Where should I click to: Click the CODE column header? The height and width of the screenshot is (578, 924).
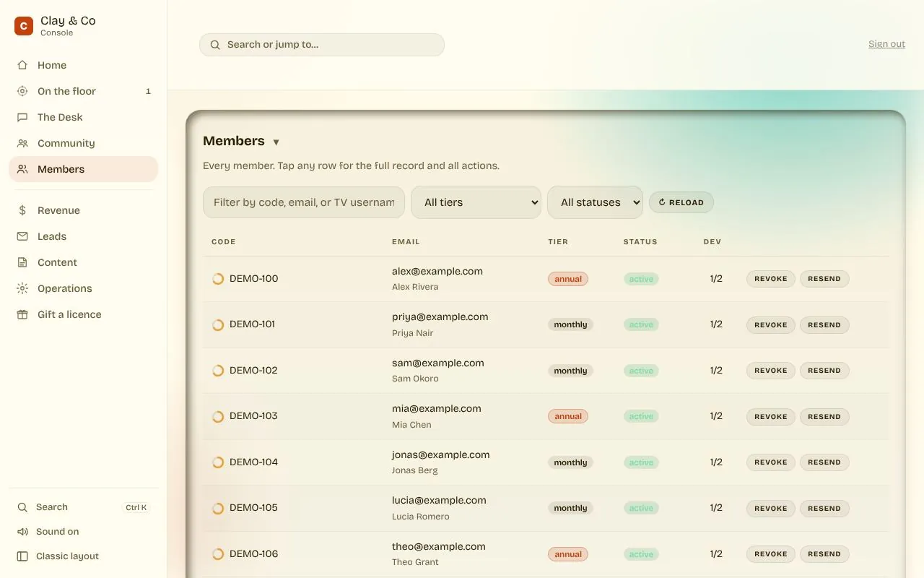tap(224, 242)
